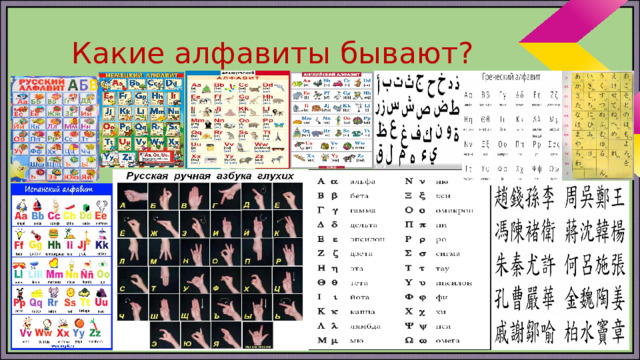
Task: Click the Spanish "Bb" sailboat cell
Action: click(x=37, y=212)
